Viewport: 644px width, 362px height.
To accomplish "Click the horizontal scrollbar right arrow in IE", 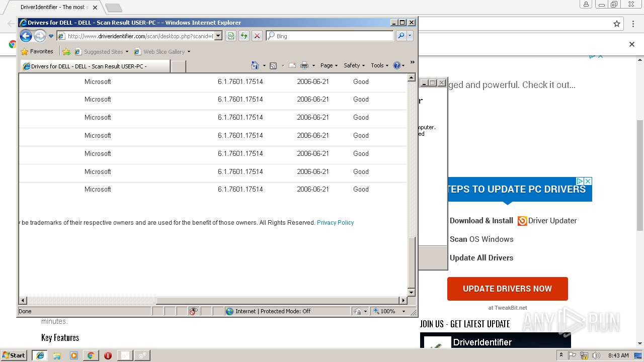I will point(403,300).
